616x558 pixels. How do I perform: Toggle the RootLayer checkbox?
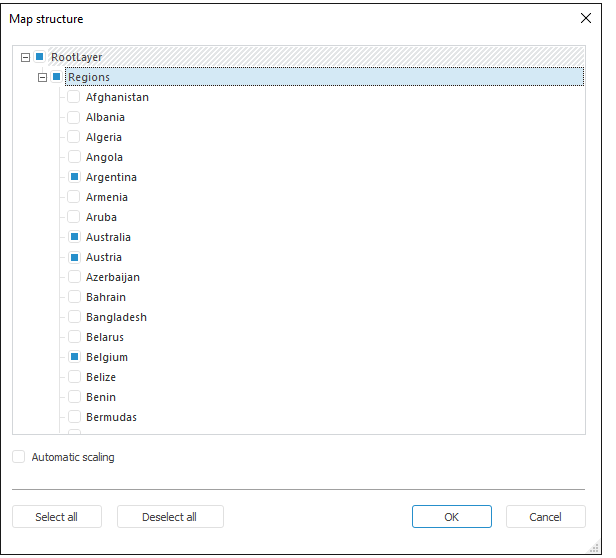pyautogui.click(x=39, y=58)
